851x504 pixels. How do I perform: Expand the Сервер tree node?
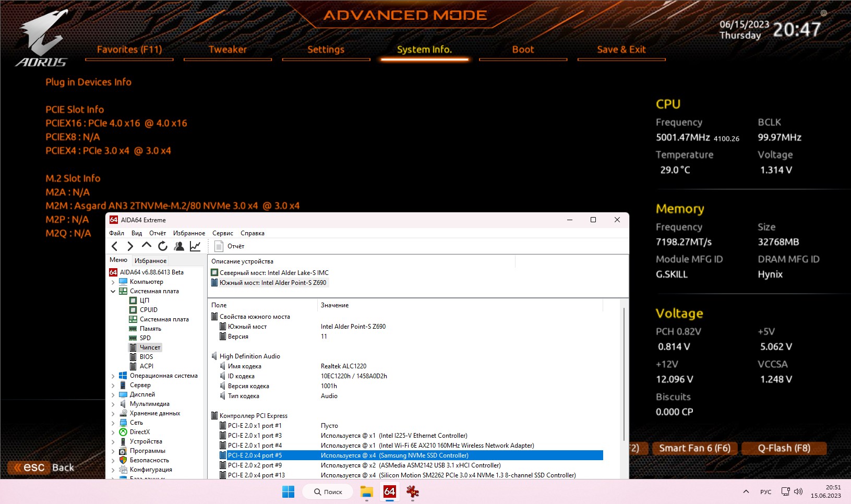113,385
